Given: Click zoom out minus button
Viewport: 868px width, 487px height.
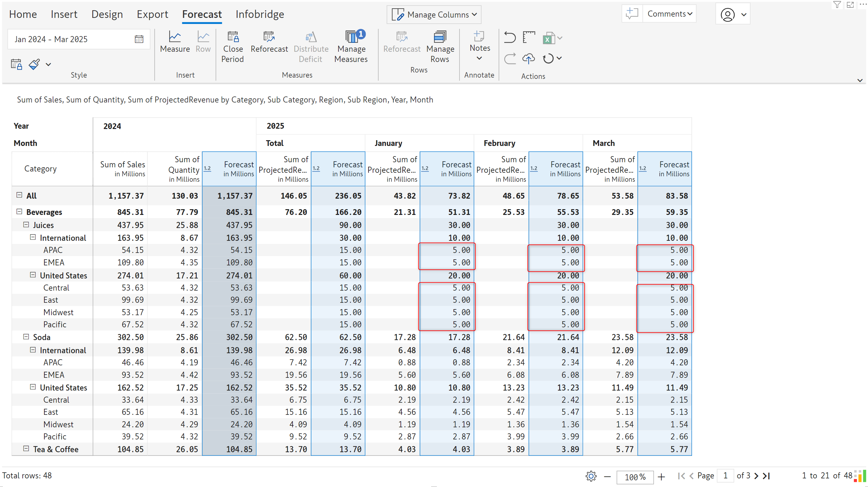Looking at the screenshot, I should 607,476.
